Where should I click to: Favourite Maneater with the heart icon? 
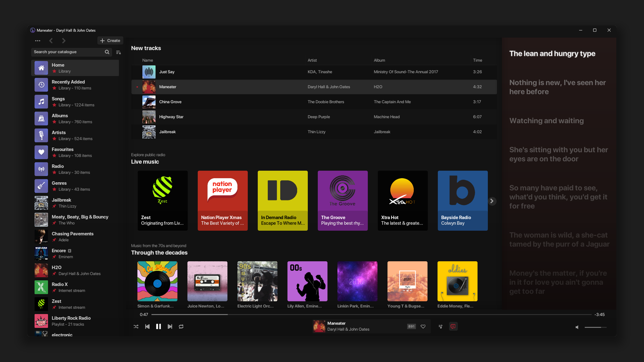pyautogui.click(x=423, y=326)
